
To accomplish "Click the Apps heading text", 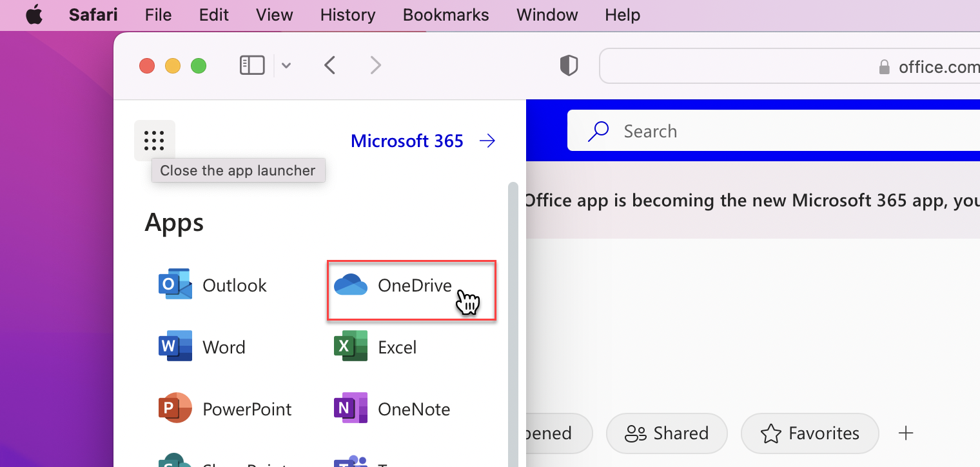I will coord(174,223).
